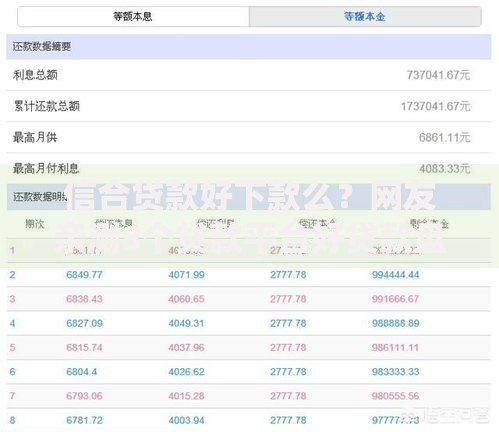Screen dimensions: 499x432
Task: Select total repayment value 1737041.67元
Action: tap(436, 106)
